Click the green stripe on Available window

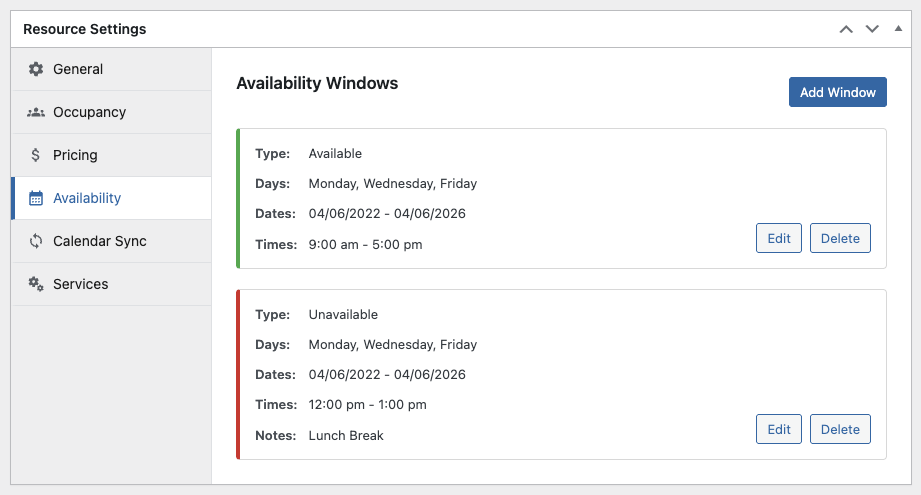pyautogui.click(x=238, y=198)
